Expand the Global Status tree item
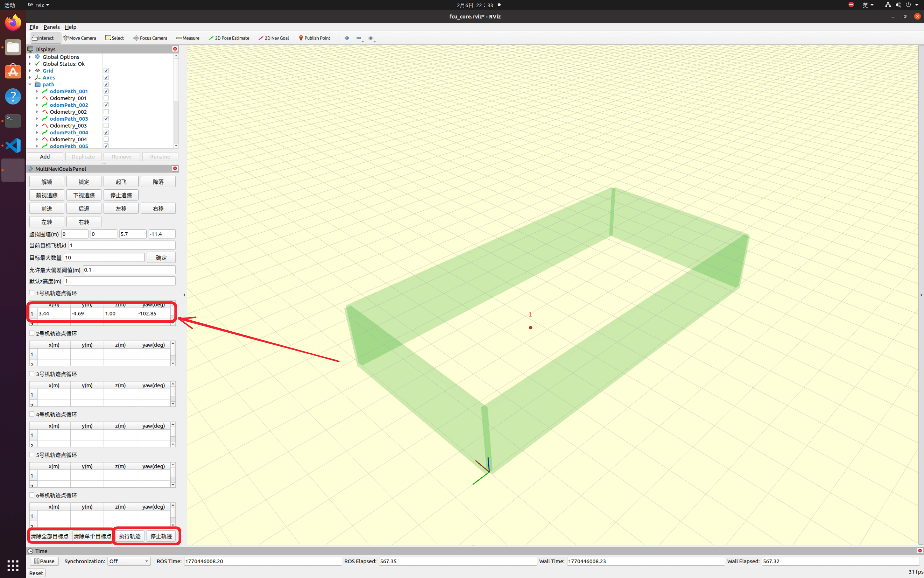Viewport: 924px width, 578px height. [x=30, y=64]
